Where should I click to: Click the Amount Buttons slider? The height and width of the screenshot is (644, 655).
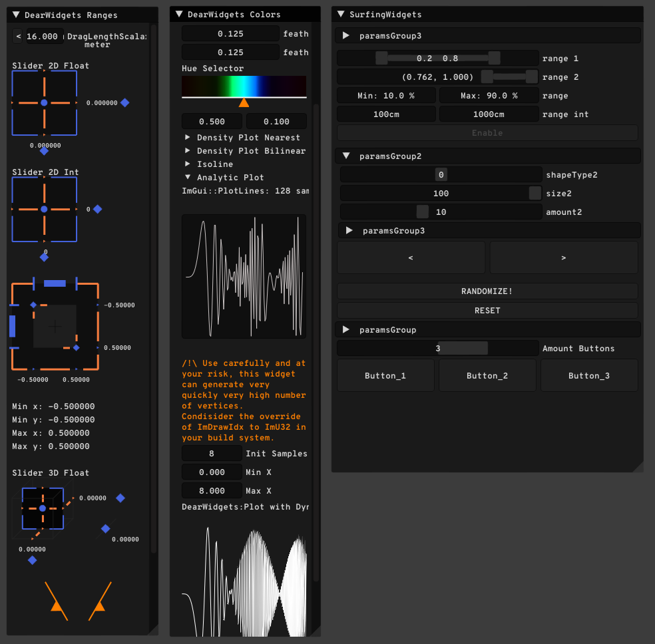438,348
